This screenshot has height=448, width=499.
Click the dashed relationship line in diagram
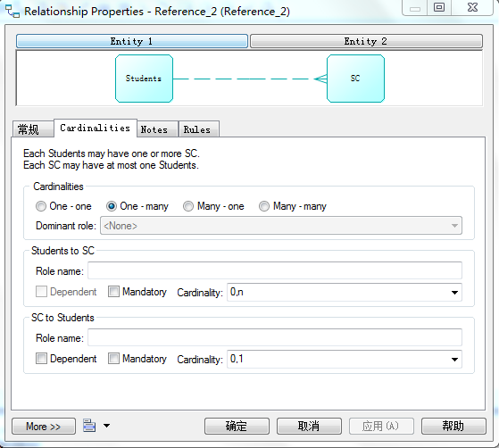click(250, 79)
